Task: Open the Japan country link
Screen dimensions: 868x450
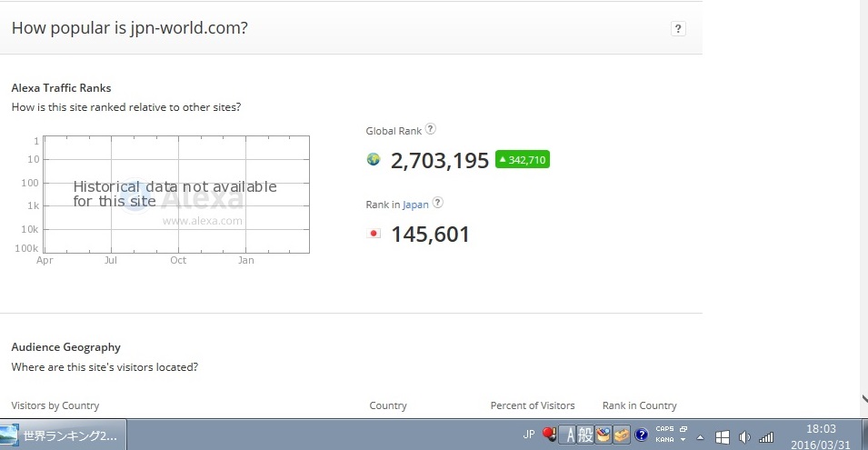Action: coord(415,205)
